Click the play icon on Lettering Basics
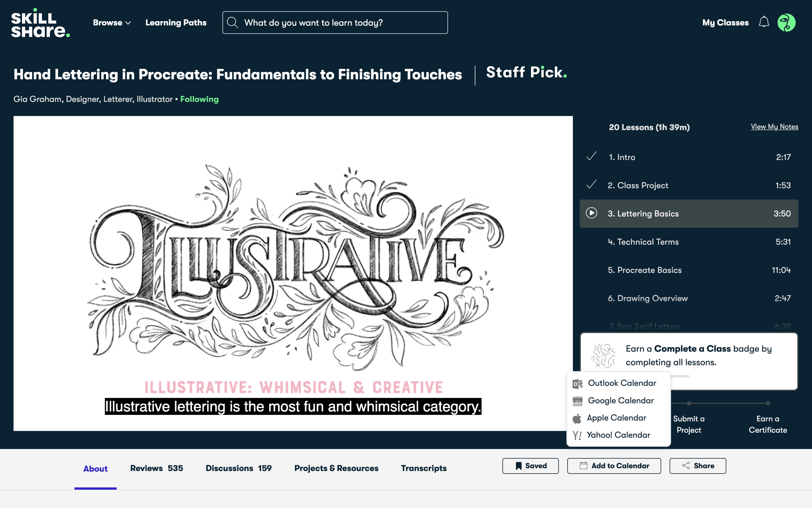Screen dimensions: 812x508 click(591, 213)
